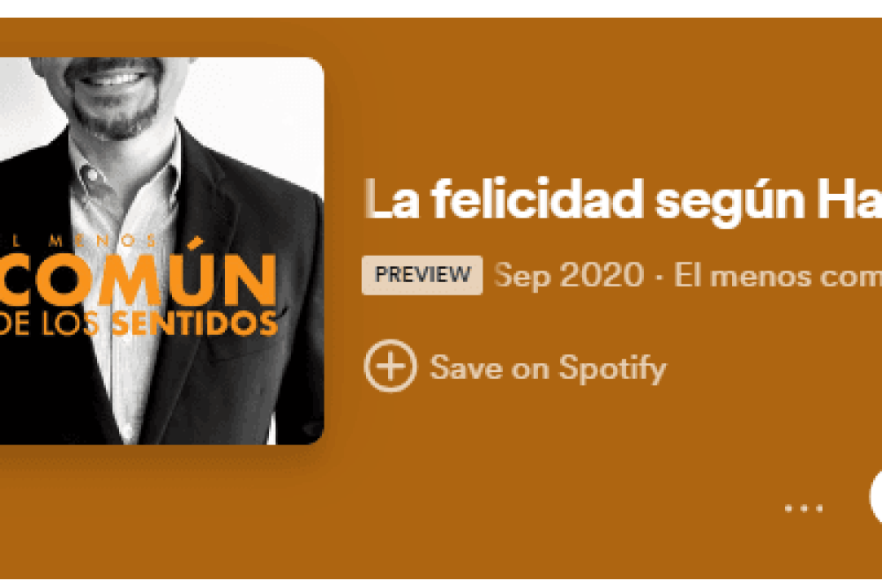Play the episode with the white play button

point(875,497)
